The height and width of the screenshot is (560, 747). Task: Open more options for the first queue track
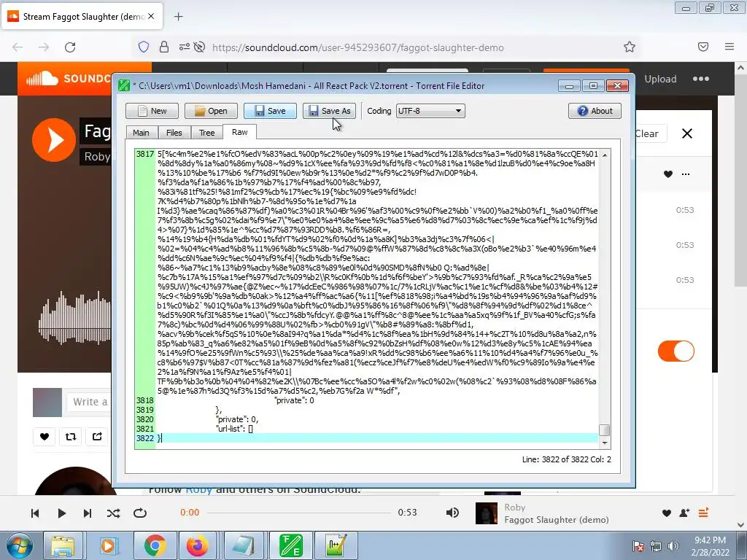(x=686, y=174)
